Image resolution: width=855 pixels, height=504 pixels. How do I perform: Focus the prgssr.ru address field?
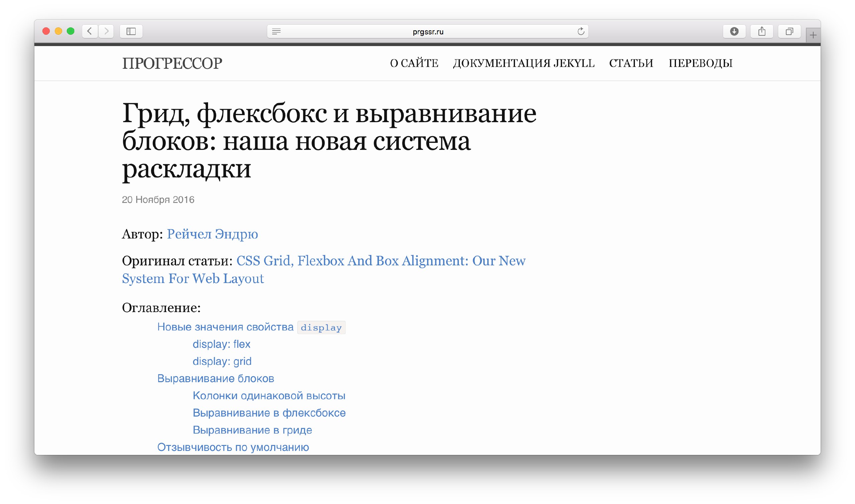pos(428,32)
